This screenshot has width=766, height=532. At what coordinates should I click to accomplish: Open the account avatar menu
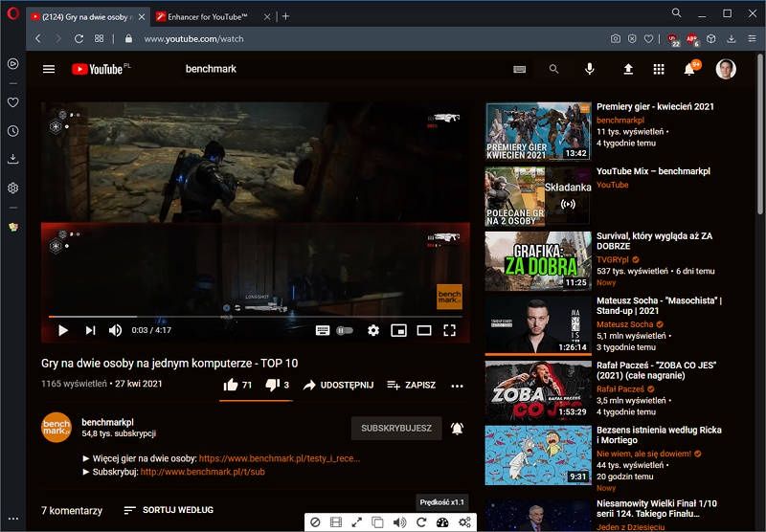click(726, 69)
